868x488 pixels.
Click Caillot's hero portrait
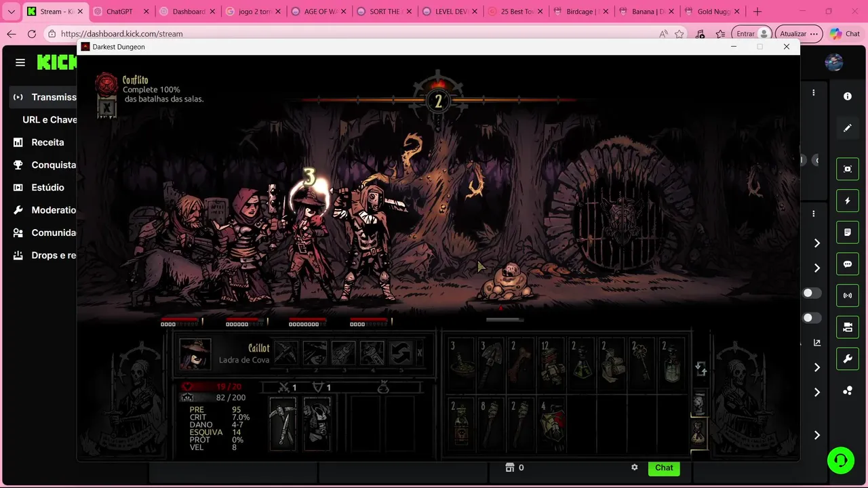tap(195, 354)
